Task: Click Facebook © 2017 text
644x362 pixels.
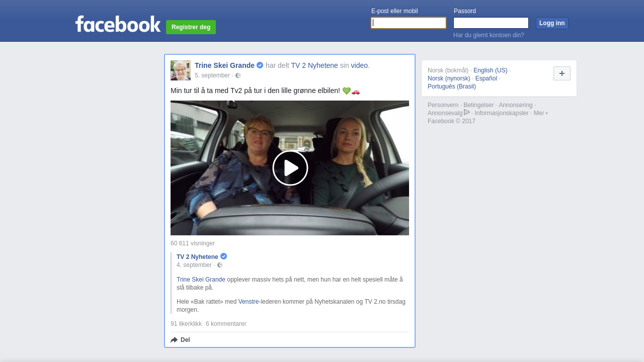Action: pos(451,121)
